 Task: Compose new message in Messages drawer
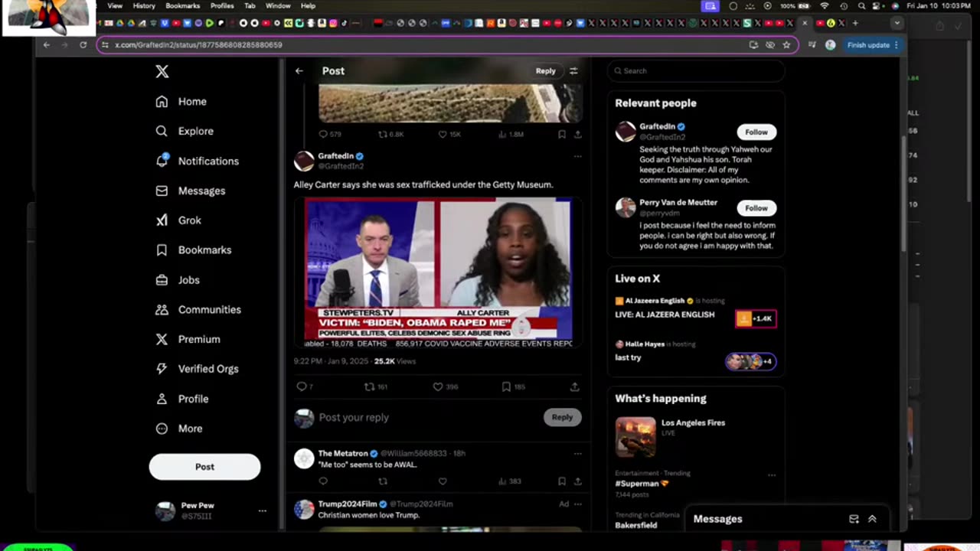tap(854, 519)
